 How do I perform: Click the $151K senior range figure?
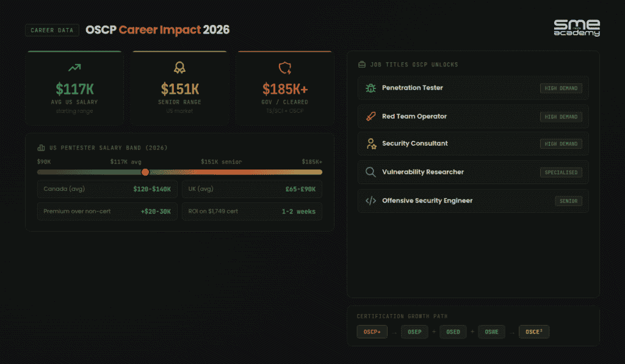180,89
